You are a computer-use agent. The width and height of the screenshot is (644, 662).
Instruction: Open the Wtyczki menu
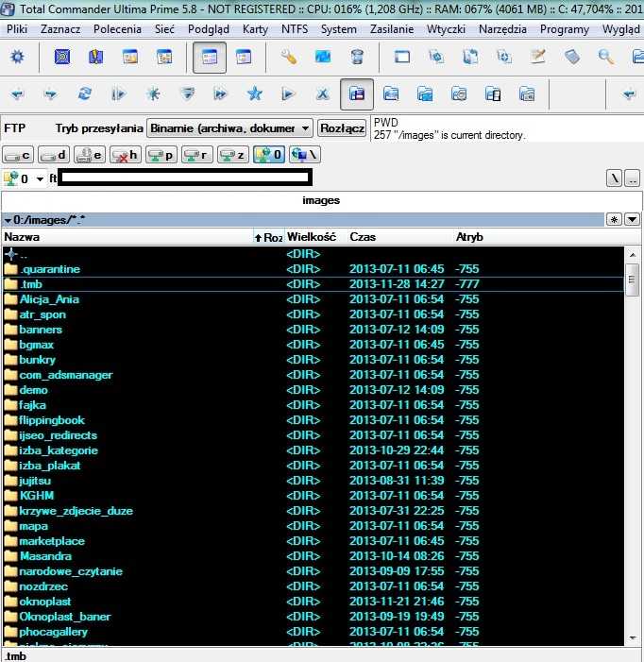446,29
